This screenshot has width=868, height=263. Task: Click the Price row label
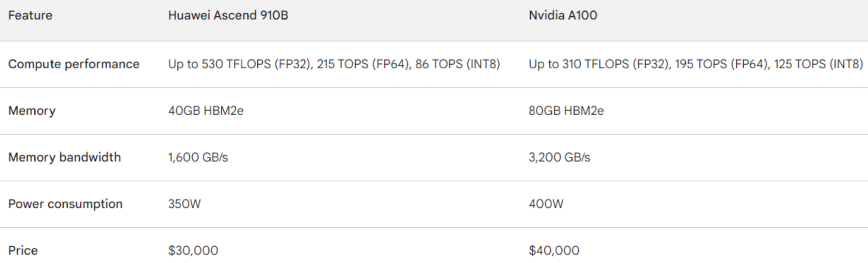[23, 251]
